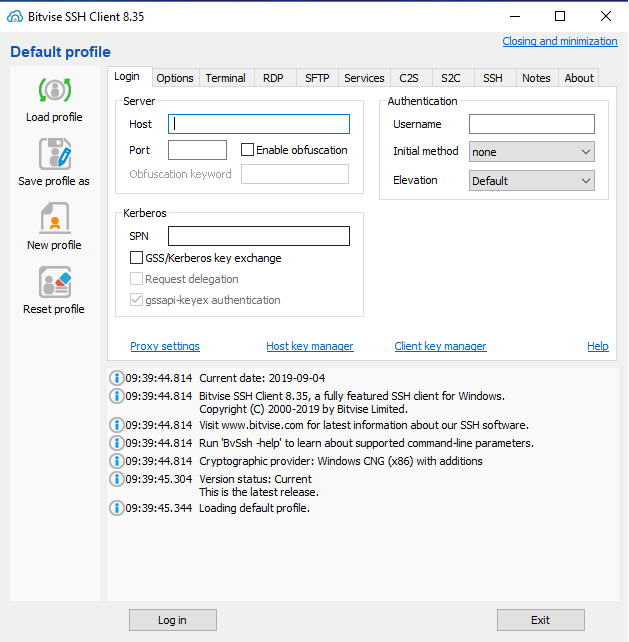
Task: Click info icon beside 'Loading default profile' entry
Action: pos(117,508)
